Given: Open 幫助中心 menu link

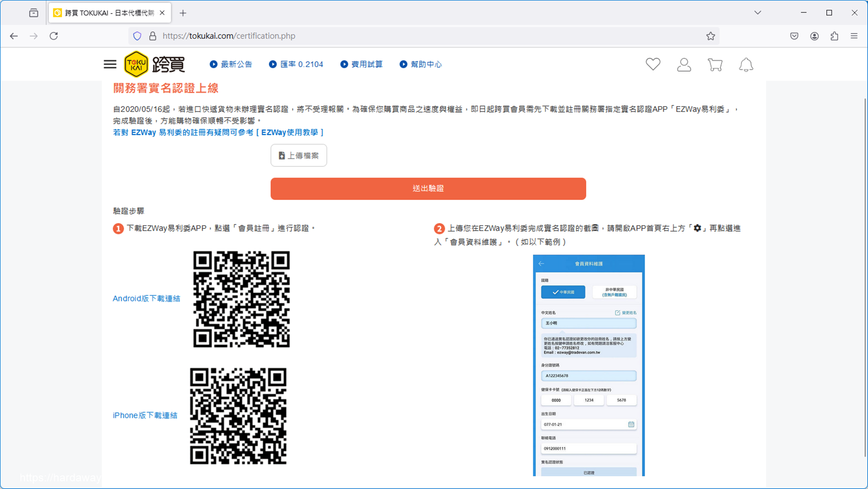Looking at the screenshot, I should tap(420, 64).
